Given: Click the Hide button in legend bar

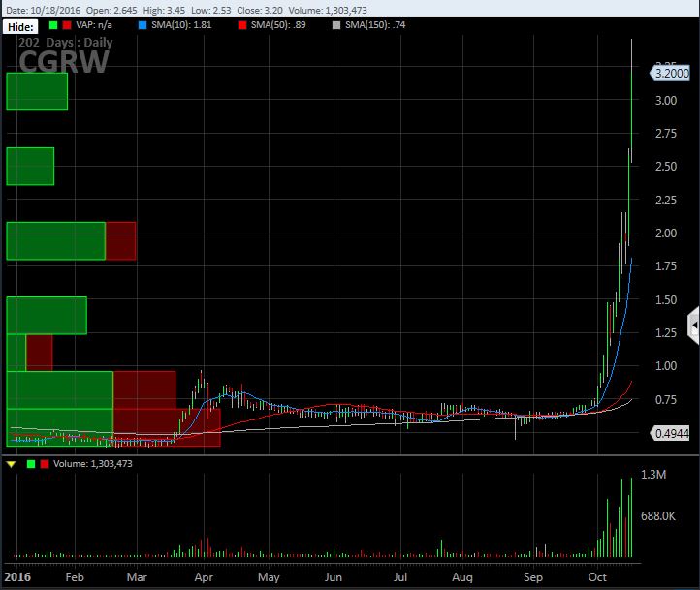Looking at the screenshot, I should click(18, 27).
